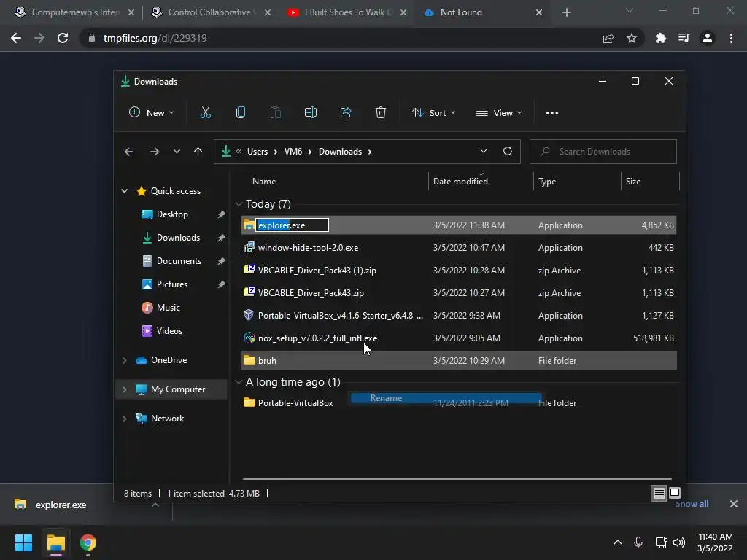Click the Rename icon in Explorer toolbar

[x=311, y=113]
